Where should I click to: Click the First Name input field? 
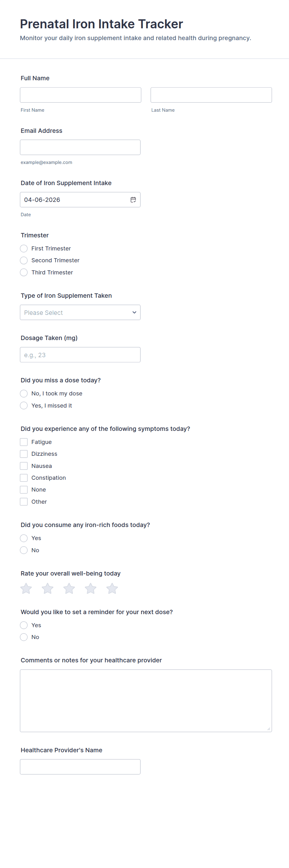point(80,95)
